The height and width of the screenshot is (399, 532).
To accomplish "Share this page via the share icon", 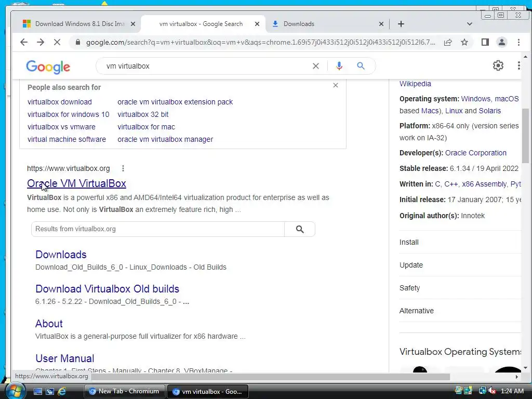I will pyautogui.click(x=448, y=42).
